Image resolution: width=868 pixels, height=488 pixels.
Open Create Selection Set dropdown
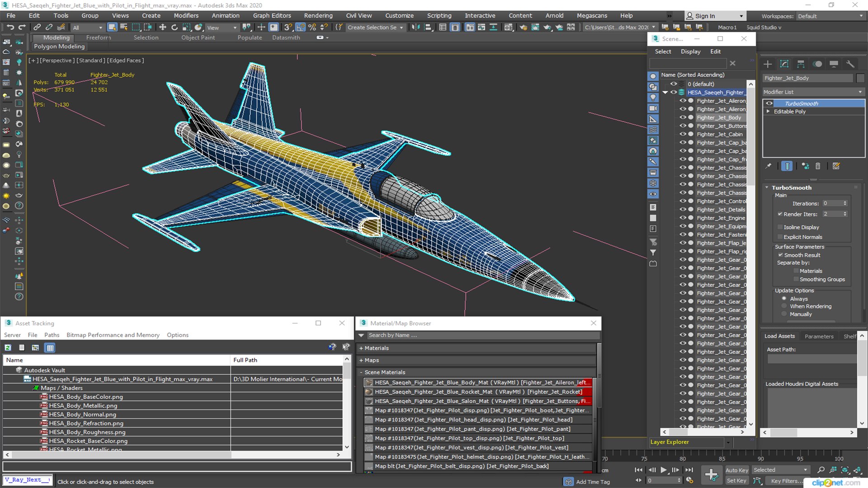[375, 28]
